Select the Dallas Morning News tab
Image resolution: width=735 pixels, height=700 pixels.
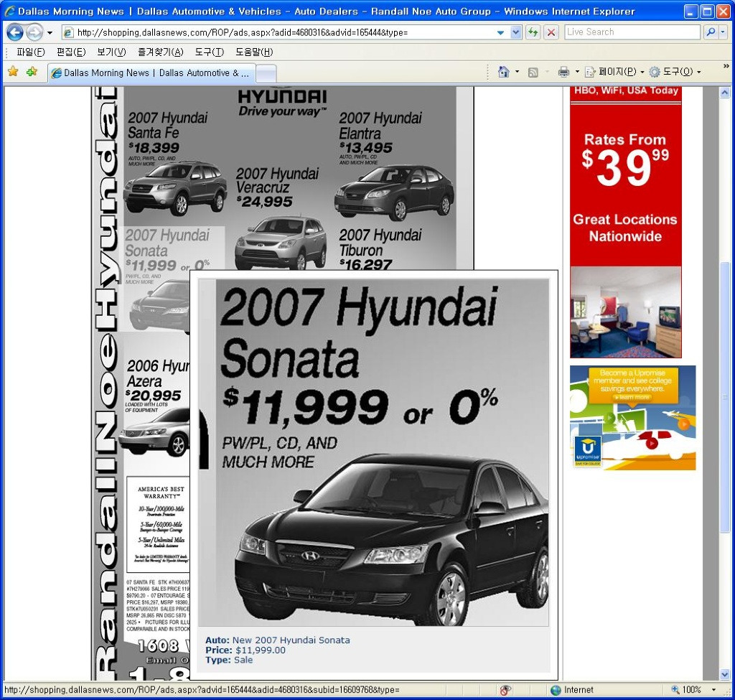click(151, 73)
